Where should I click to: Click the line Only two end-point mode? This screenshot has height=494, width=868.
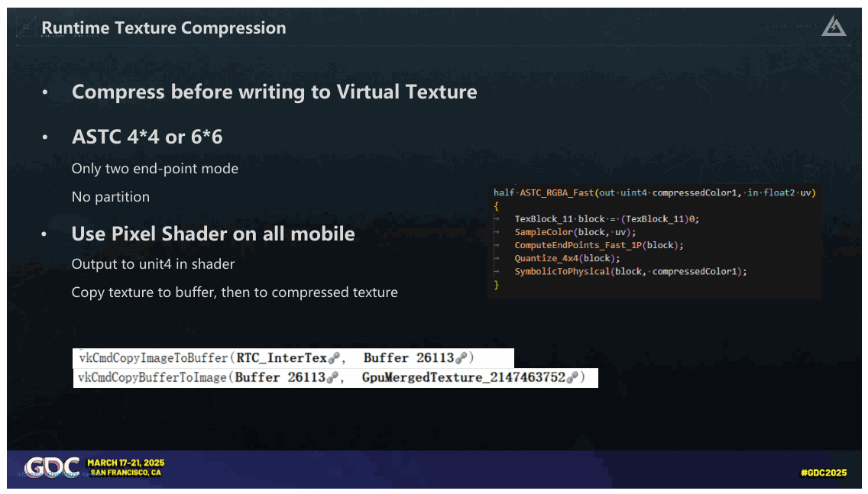tap(155, 169)
